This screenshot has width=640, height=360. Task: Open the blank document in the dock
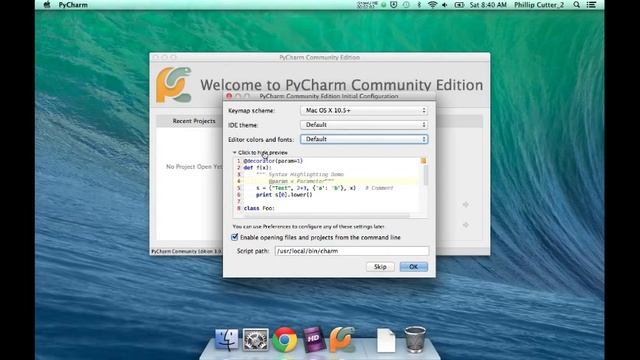coord(386,340)
